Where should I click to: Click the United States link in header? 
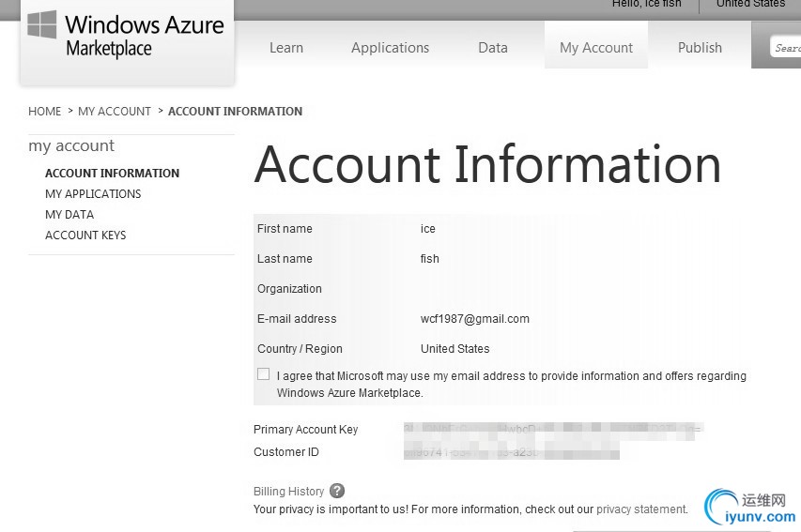750,4
